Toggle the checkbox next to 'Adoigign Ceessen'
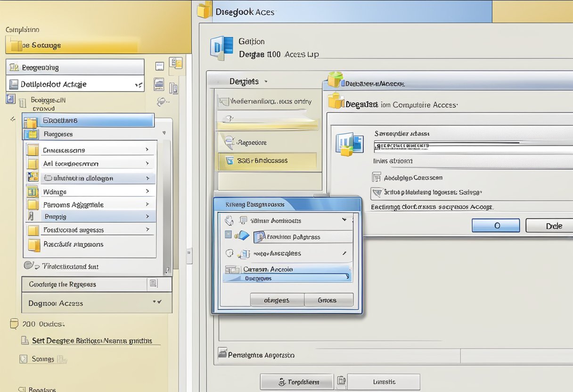The image size is (573, 392). coord(376,178)
